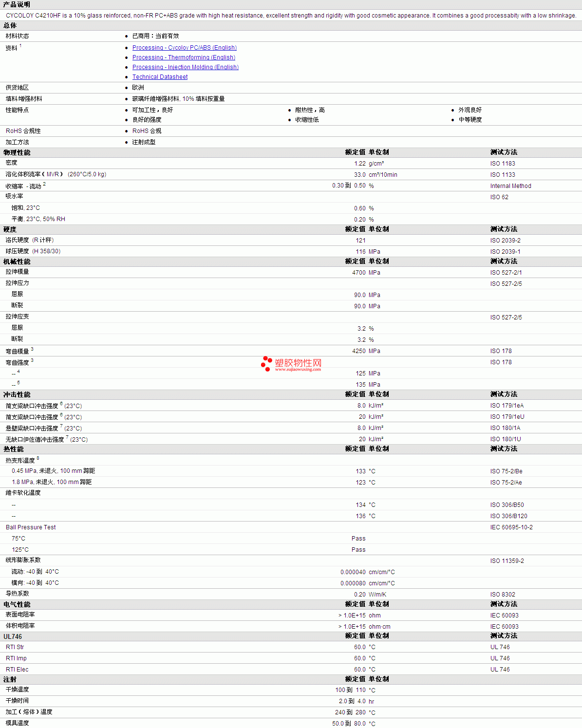The height and width of the screenshot is (728, 582).
Task: Click ISO 306/B120 test method
Action: tap(509, 516)
